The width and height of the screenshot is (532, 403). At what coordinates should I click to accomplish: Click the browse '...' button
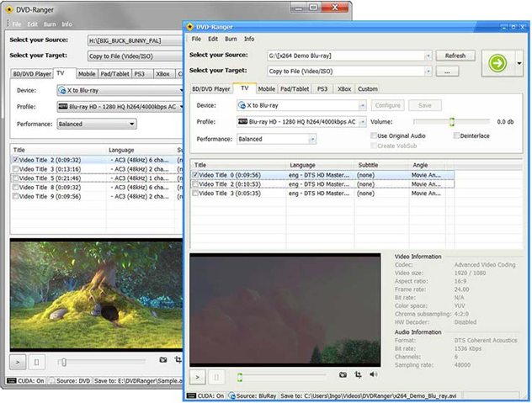[447, 72]
